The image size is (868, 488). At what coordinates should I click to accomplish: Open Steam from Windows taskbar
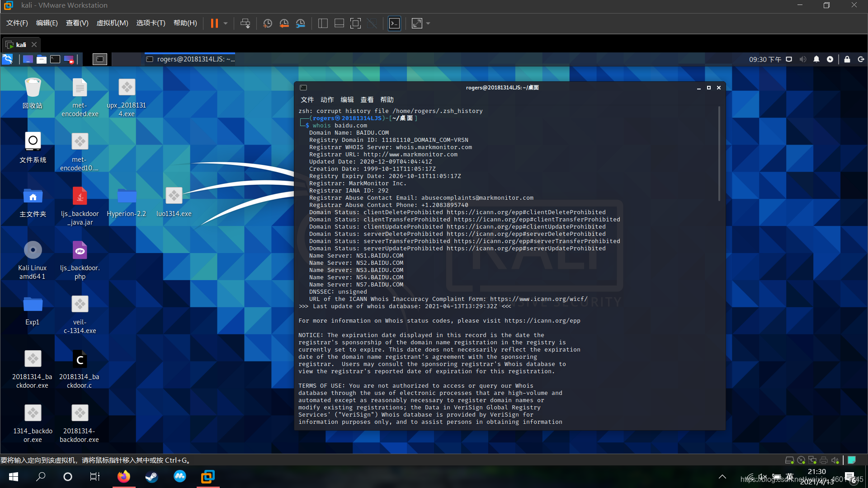pyautogui.click(x=151, y=477)
